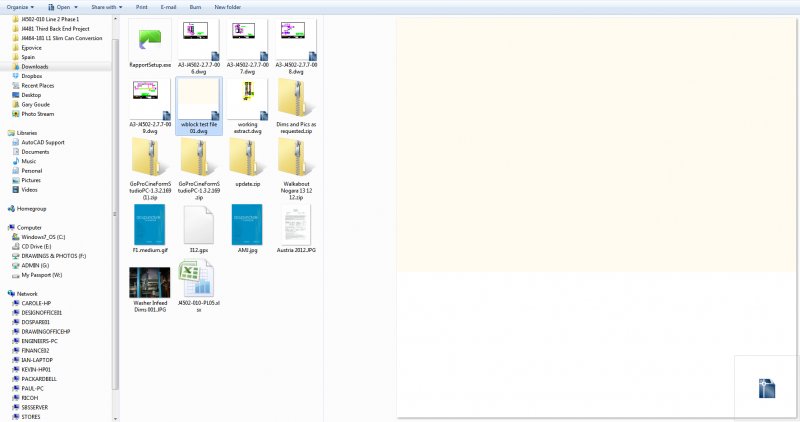Select the Austria 2012.JPG file

(296, 229)
